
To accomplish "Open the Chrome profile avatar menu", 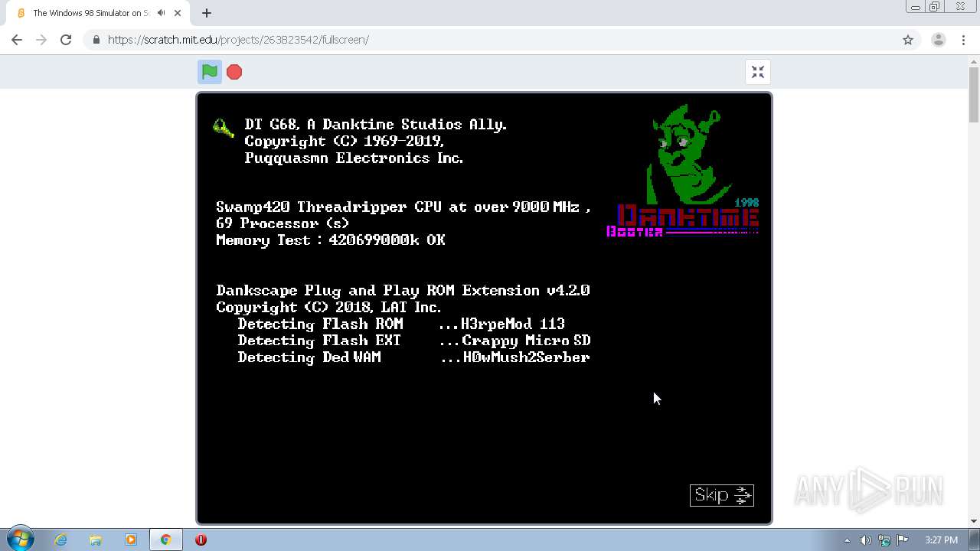I will 939,40.
